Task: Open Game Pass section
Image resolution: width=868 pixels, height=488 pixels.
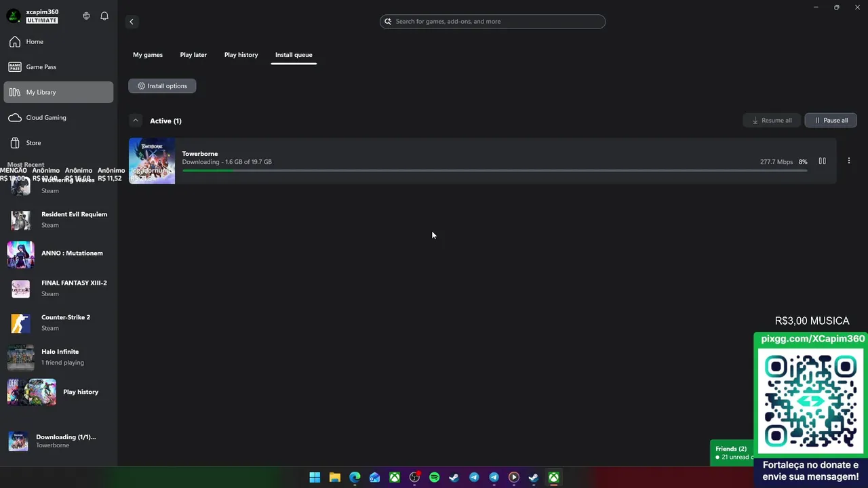Action: [x=58, y=66]
